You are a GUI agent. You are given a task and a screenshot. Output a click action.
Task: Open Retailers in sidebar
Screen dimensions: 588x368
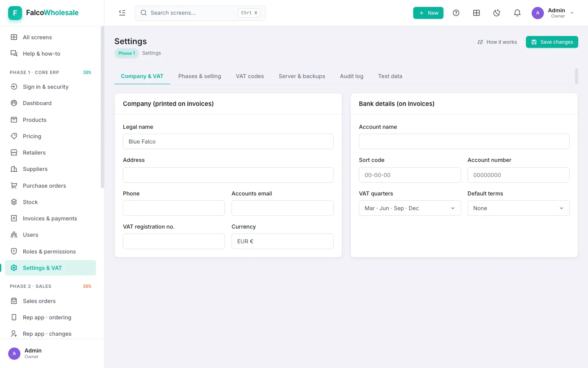pyautogui.click(x=50, y=153)
